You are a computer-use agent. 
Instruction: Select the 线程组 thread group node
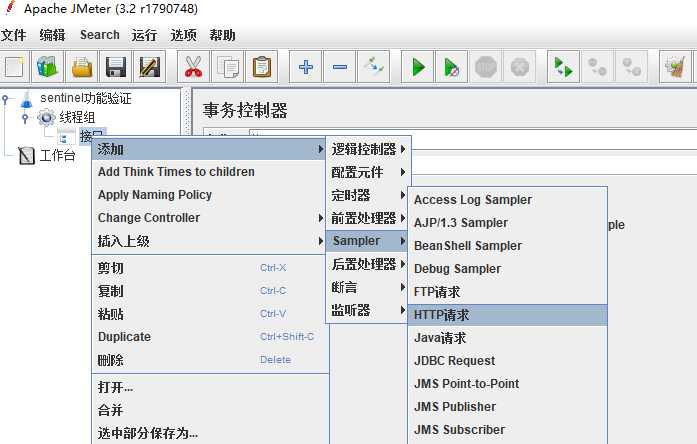77,117
